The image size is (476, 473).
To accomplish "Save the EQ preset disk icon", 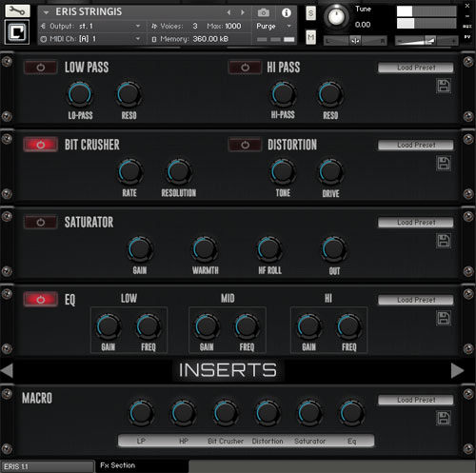I will click(x=444, y=318).
